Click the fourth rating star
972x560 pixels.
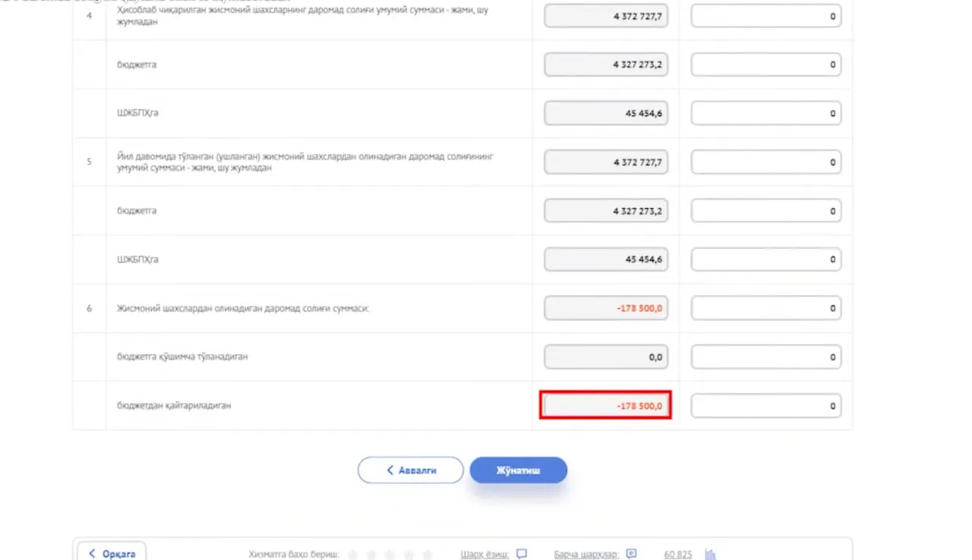point(409,555)
